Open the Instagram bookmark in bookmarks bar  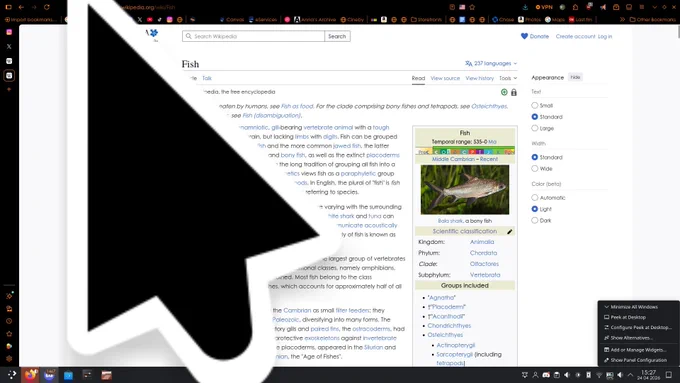point(170,20)
